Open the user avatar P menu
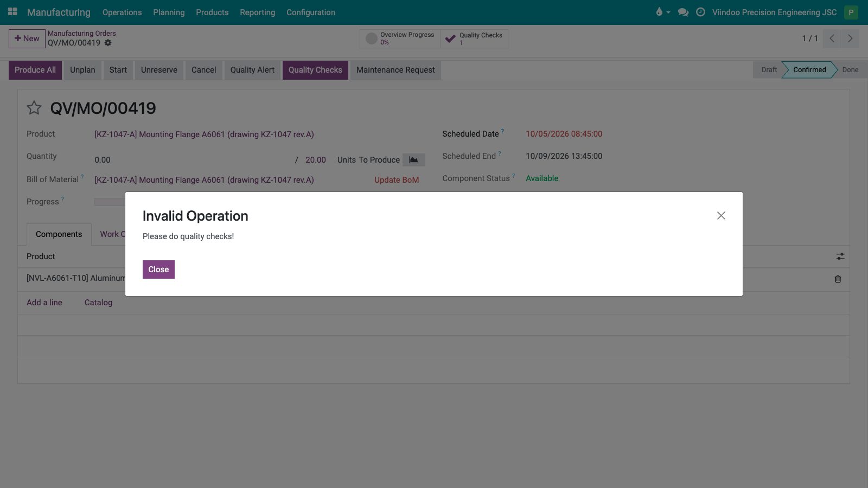The image size is (868, 488). (x=851, y=12)
